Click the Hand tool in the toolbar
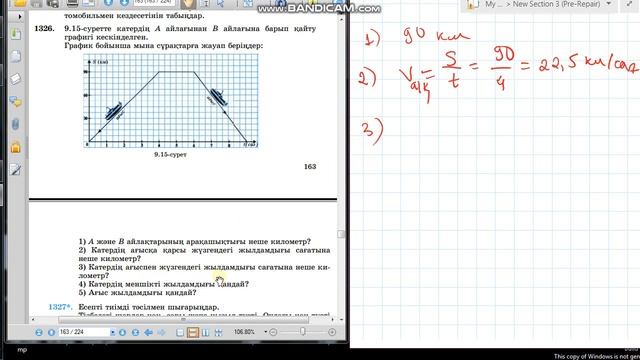 188,4
